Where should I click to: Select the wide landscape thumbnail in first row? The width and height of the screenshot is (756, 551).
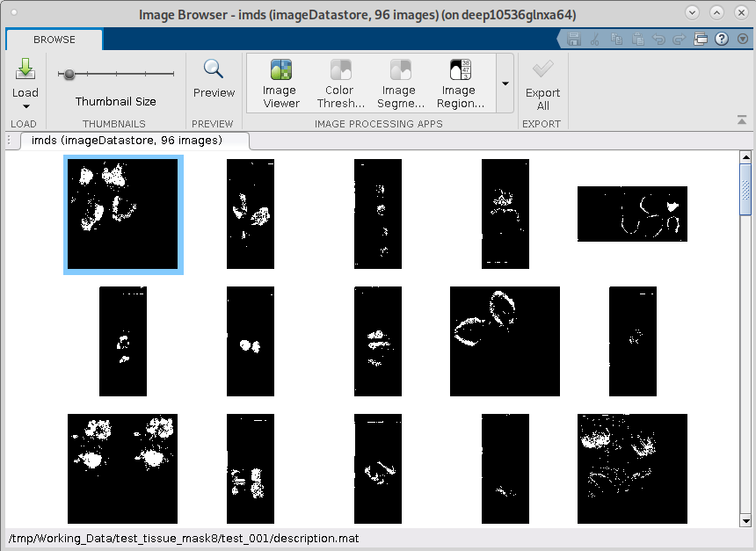point(632,214)
